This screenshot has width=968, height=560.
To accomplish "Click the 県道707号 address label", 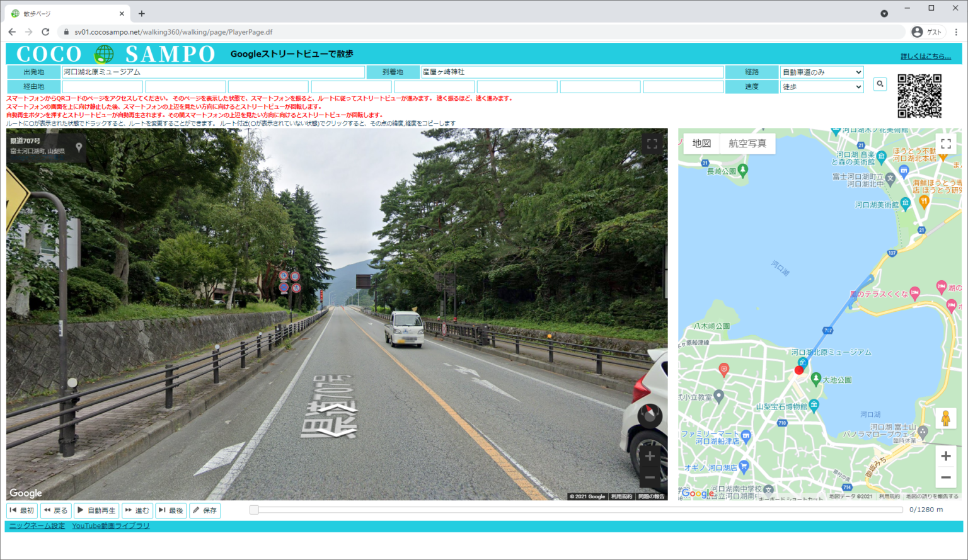I will click(25, 141).
